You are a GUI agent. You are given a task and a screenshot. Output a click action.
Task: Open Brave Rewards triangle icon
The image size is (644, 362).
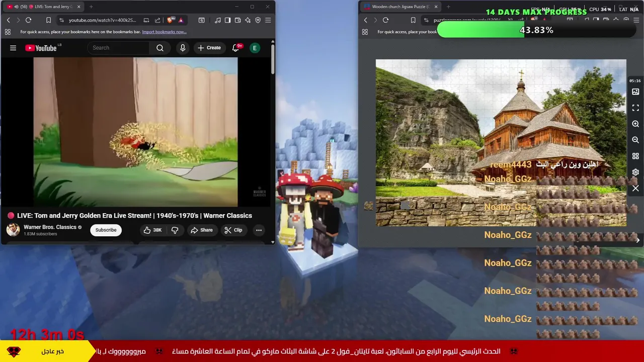pyautogui.click(x=181, y=20)
